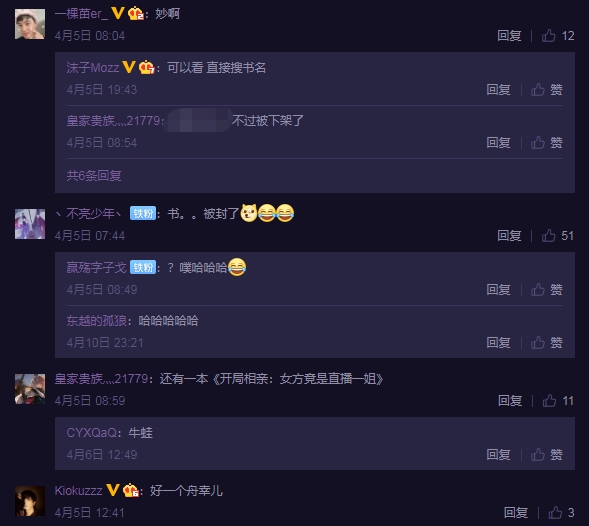Open username link 嬴殇字子戈
The height and width of the screenshot is (526, 589).
(x=97, y=268)
